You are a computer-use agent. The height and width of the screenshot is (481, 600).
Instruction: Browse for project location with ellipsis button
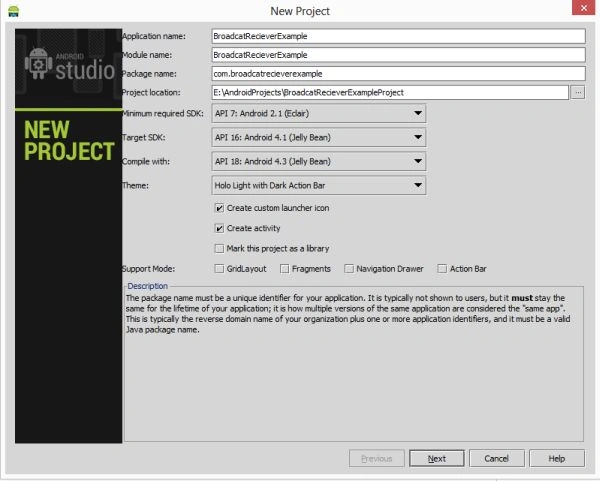coord(578,93)
